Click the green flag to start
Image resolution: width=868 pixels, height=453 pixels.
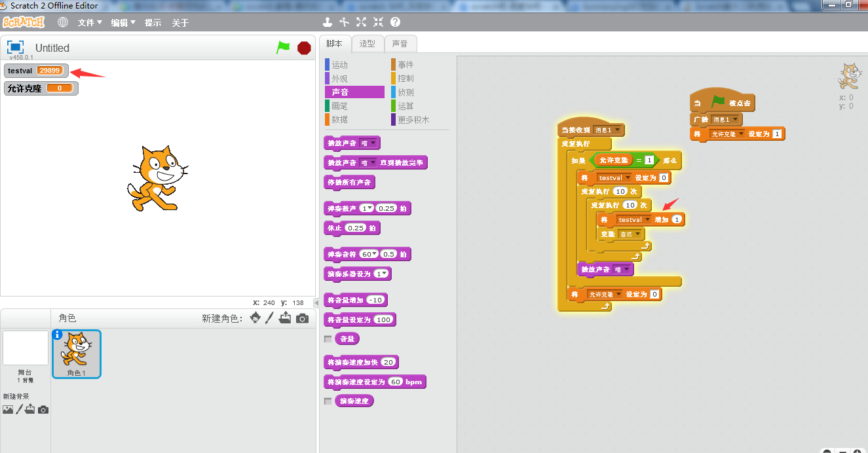tap(283, 48)
